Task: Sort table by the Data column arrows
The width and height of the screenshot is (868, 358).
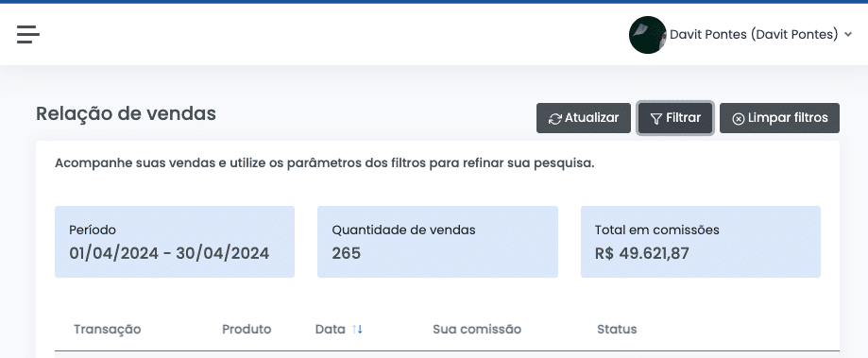Action: pos(357,330)
